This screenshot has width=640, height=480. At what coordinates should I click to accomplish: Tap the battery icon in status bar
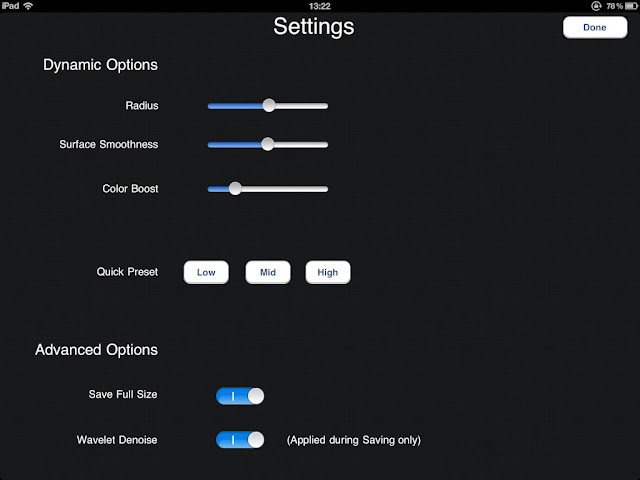point(627,6)
